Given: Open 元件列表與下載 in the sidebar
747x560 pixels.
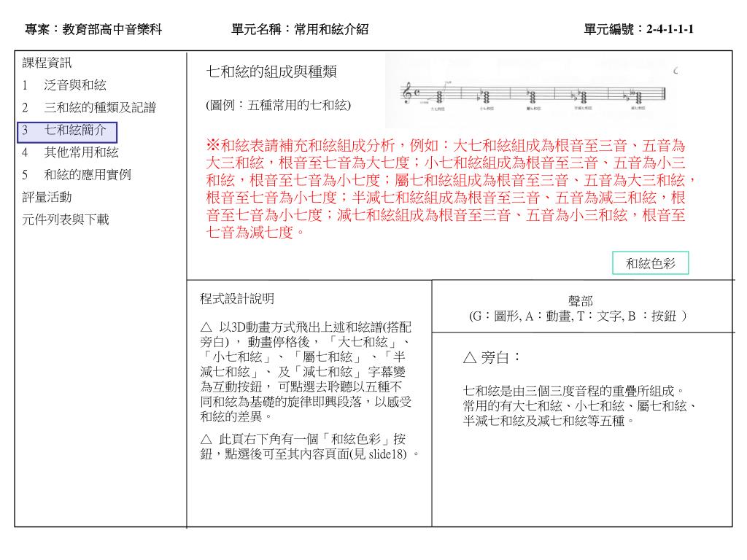Looking at the screenshot, I should tap(65, 219).
